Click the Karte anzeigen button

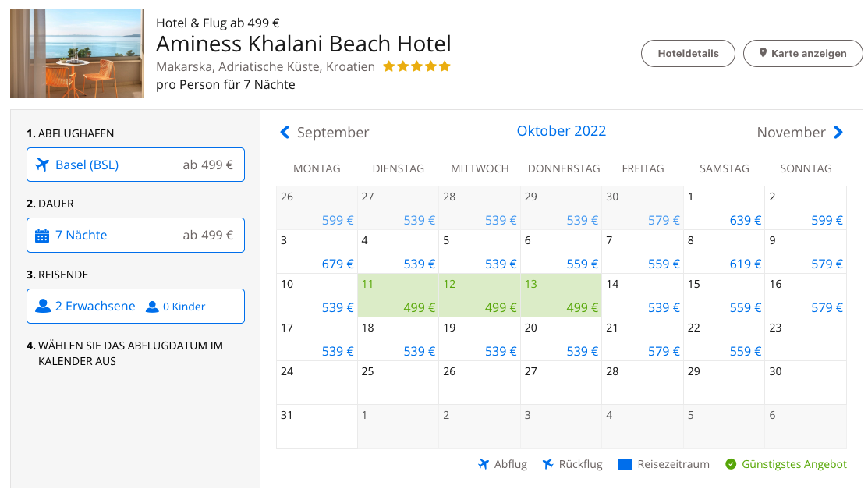pos(803,54)
